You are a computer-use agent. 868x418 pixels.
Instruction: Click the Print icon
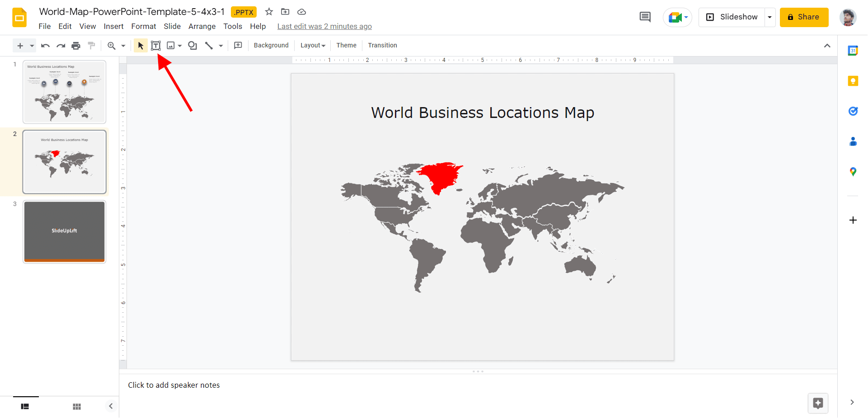point(76,46)
